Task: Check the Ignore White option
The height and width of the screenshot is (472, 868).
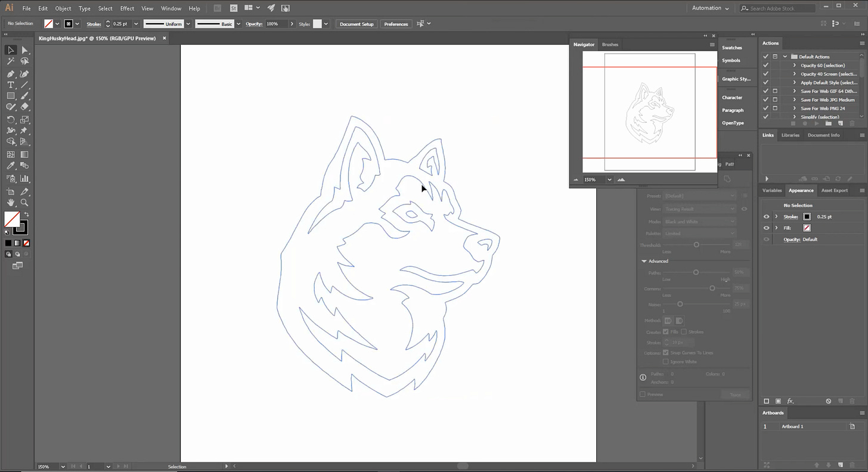Action: 665,362
